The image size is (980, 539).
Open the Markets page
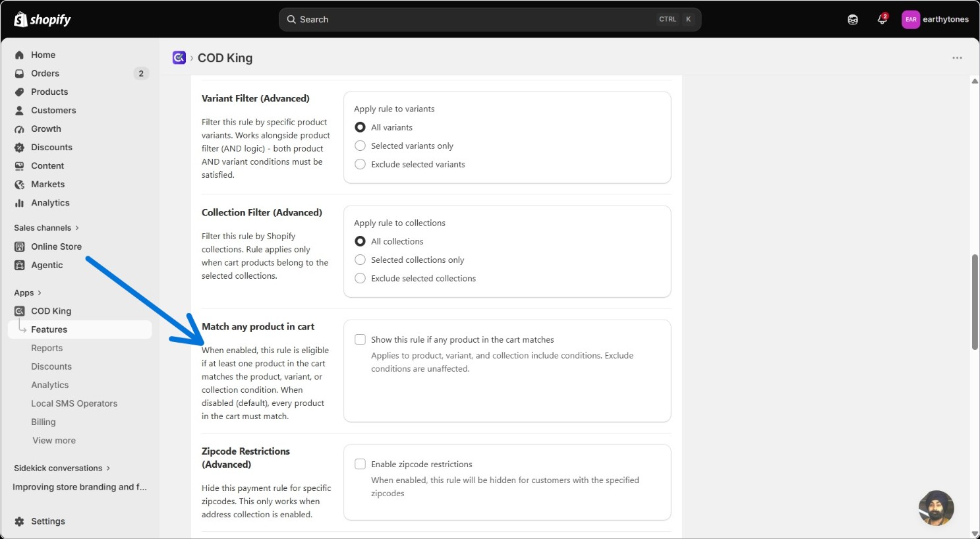click(47, 184)
